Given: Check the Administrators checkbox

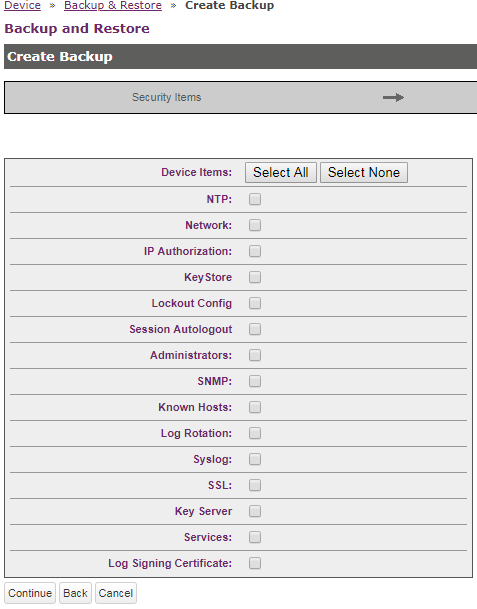Looking at the screenshot, I should point(255,355).
